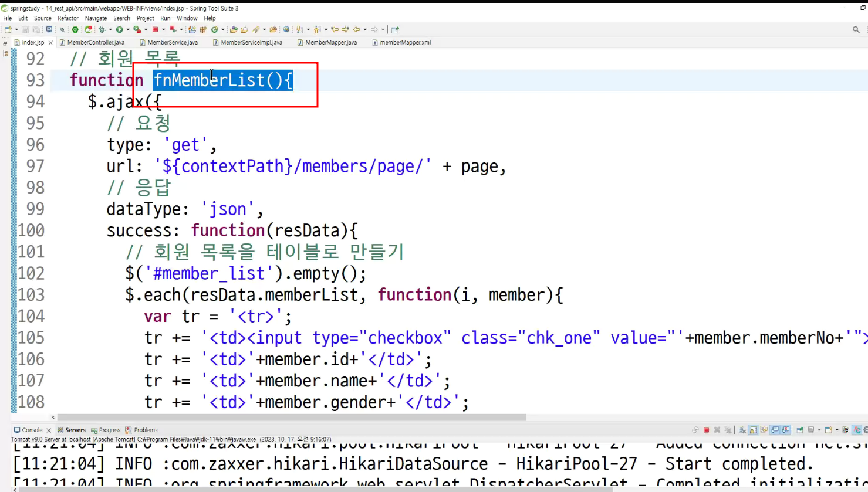Click the Save icon in toolbar

tap(25, 29)
